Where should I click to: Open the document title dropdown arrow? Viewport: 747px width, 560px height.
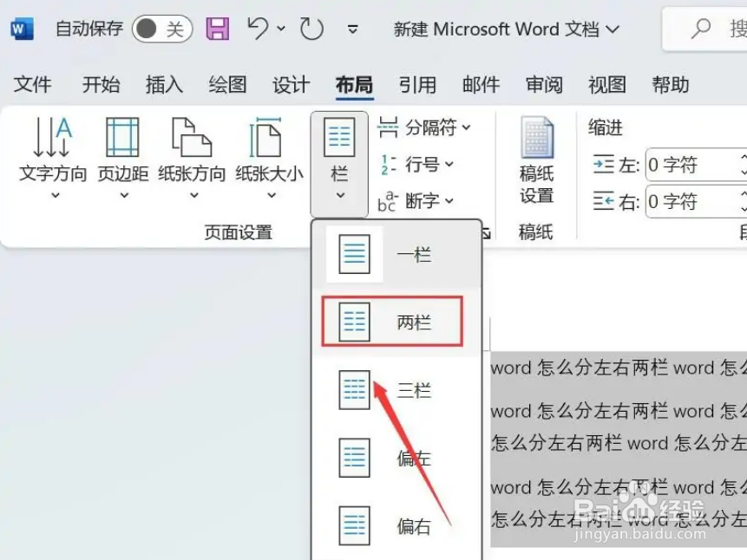coord(613,29)
